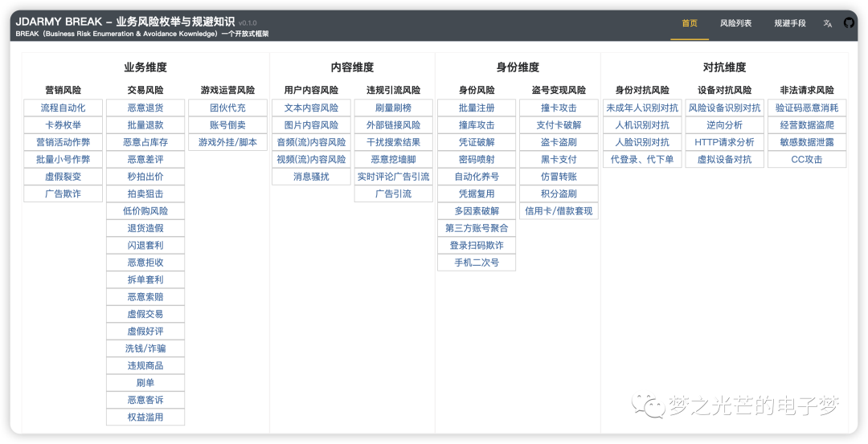
Task: Click the 第三方账号聚合 entry
Action: click(477, 228)
